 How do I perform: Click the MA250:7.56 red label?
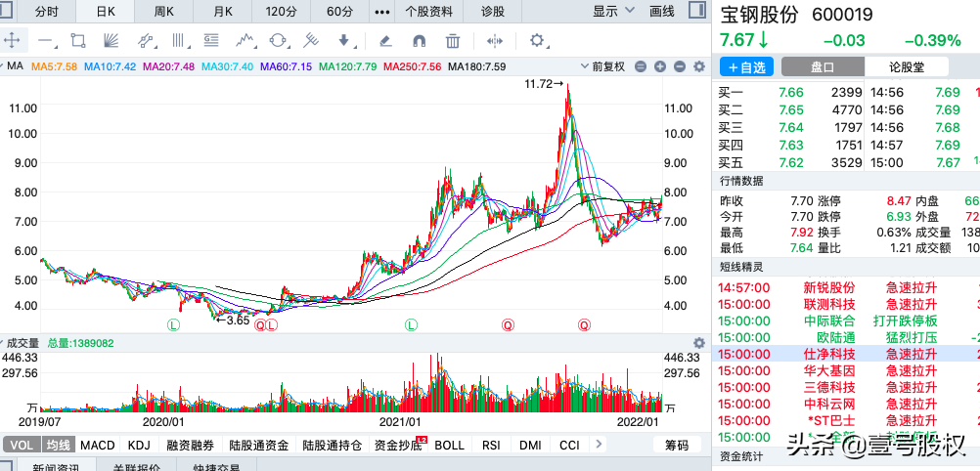tap(413, 66)
